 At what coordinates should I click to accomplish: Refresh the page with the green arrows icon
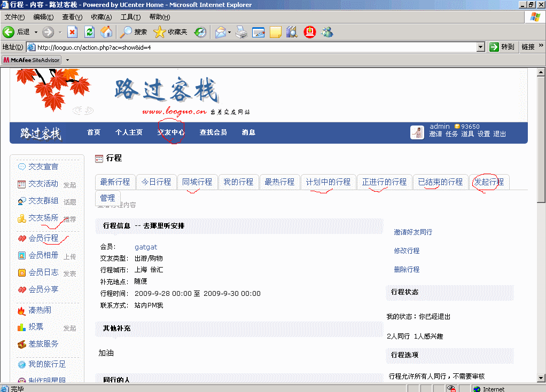90,32
